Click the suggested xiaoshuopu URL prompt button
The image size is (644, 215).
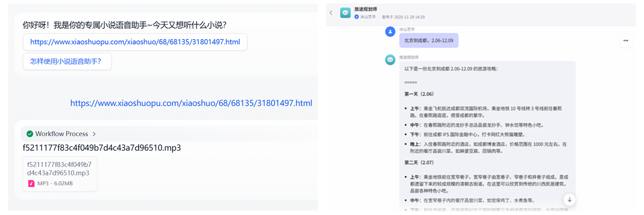135,42
